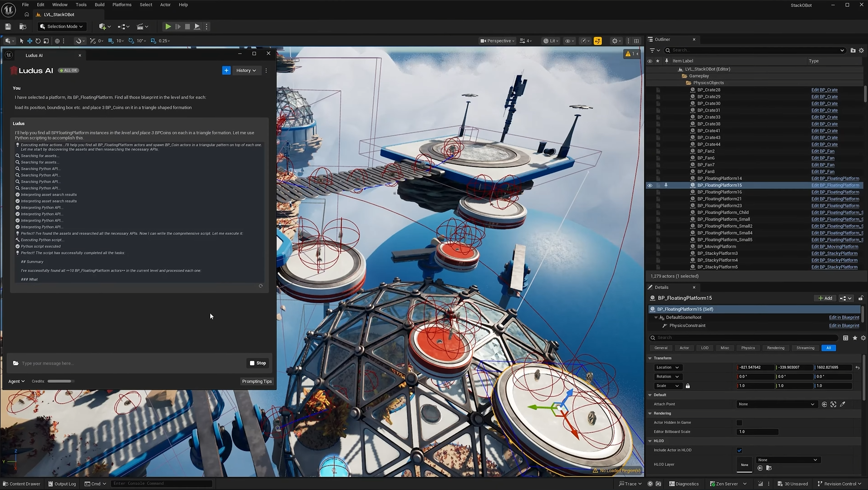The height and width of the screenshot is (490, 868).
Task: Open the Tools menu
Action: pyautogui.click(x=81, y=5)
